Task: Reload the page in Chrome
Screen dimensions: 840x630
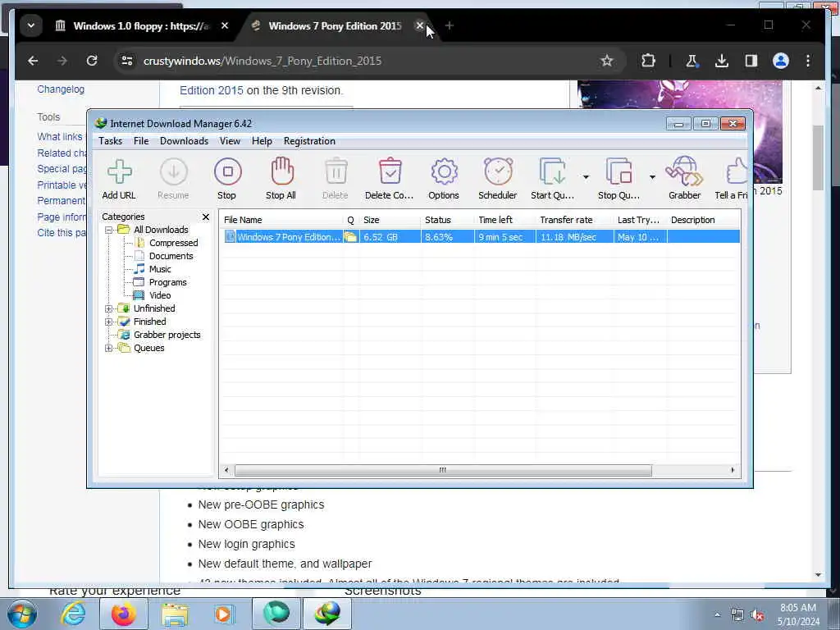Action: point(92,61)
